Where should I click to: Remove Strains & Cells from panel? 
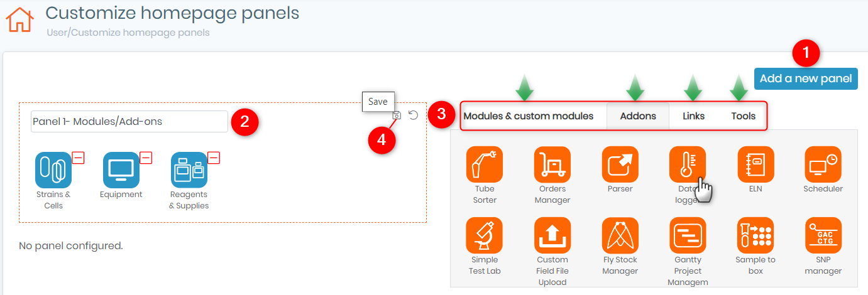click(78, 158)
